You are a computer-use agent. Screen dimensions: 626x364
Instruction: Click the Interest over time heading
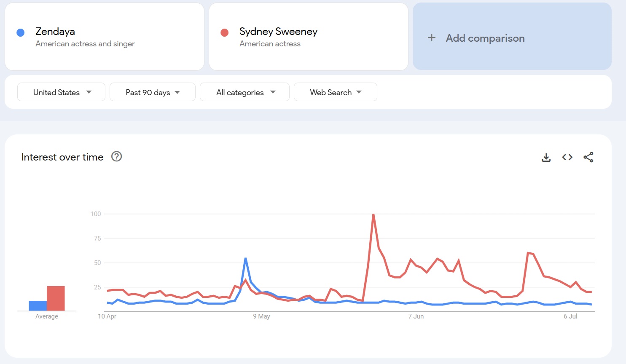click(62, 157)
